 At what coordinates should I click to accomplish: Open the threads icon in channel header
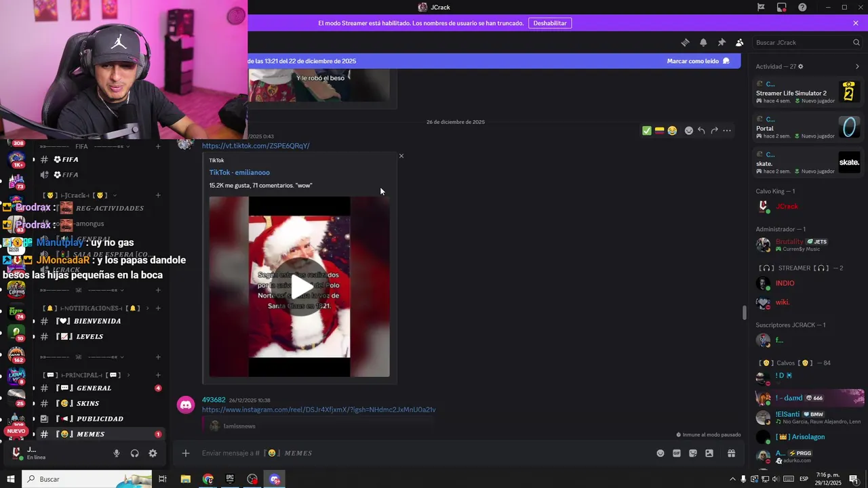click(x=685, y=42)
